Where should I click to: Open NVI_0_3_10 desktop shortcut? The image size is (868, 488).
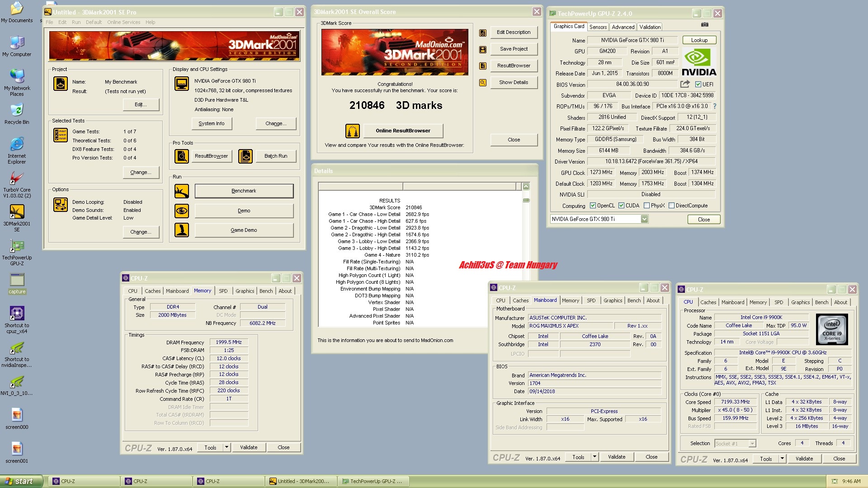17,385
